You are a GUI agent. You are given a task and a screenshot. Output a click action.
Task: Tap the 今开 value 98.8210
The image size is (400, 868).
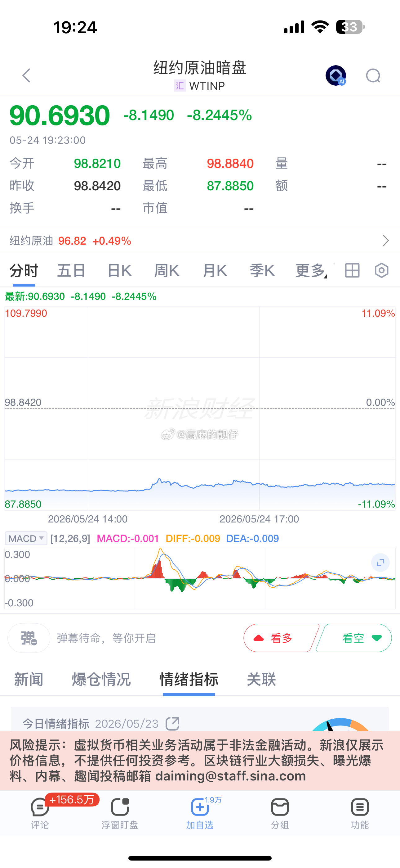tap(97, 163)
